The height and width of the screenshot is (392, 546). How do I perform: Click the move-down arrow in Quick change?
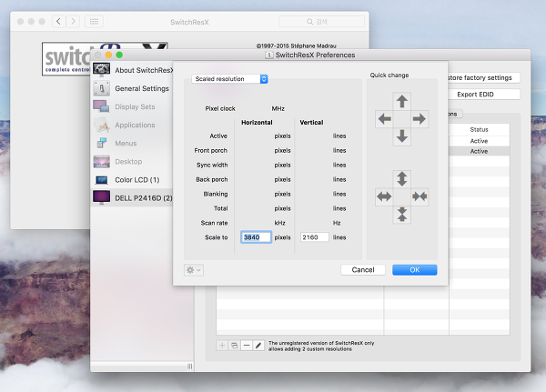coord(402,136)
